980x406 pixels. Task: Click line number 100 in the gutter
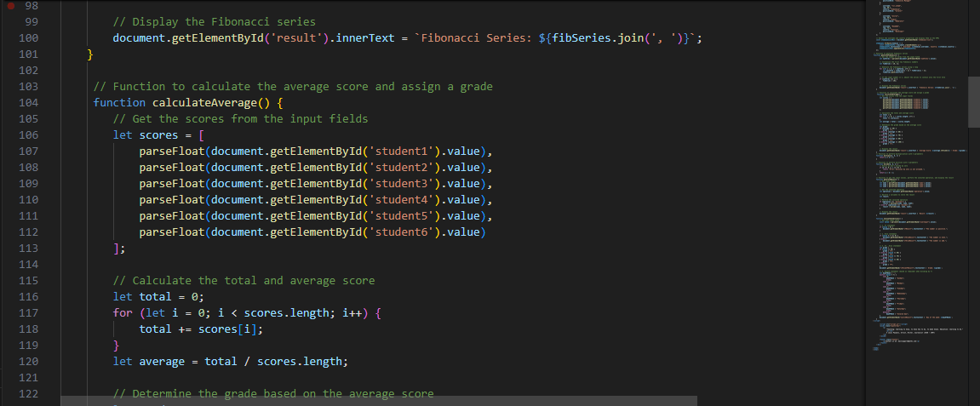click(29, 38)
